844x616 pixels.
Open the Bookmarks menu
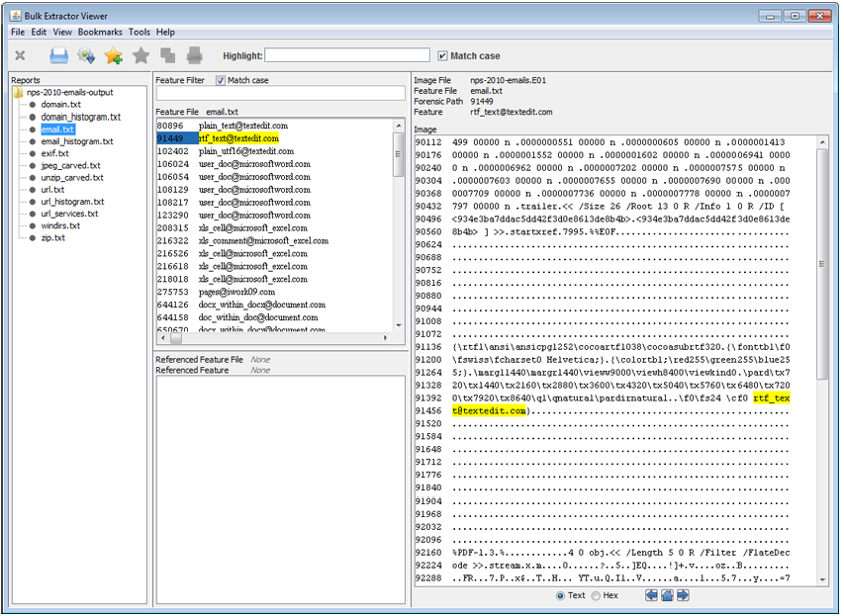100,33
